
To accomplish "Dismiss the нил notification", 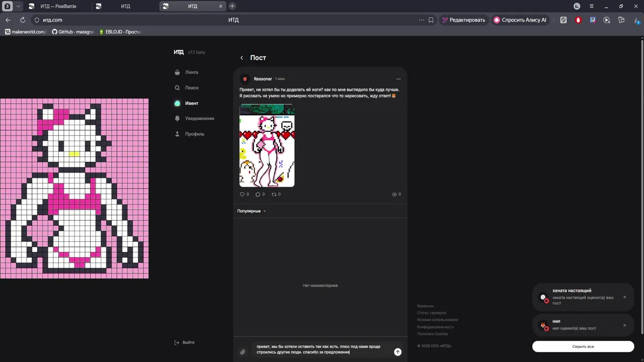I will (625, 325).
